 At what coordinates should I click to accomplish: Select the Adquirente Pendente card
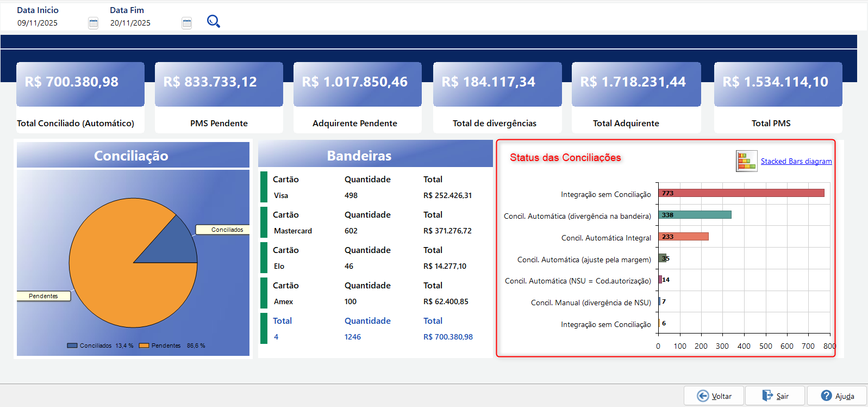[x=358, y=97]
